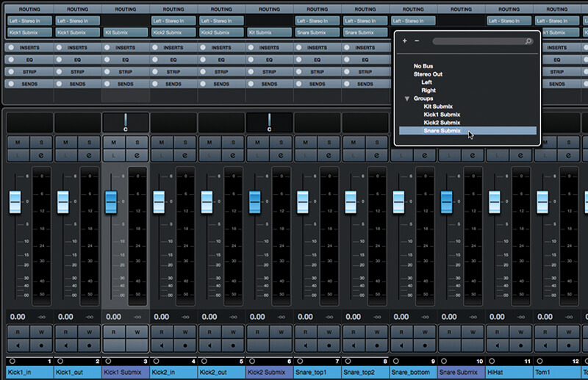The width and height of the screenshot is (588, 380).
Task: Mute the Kick1 Submix channel
Action: [114, 143]
